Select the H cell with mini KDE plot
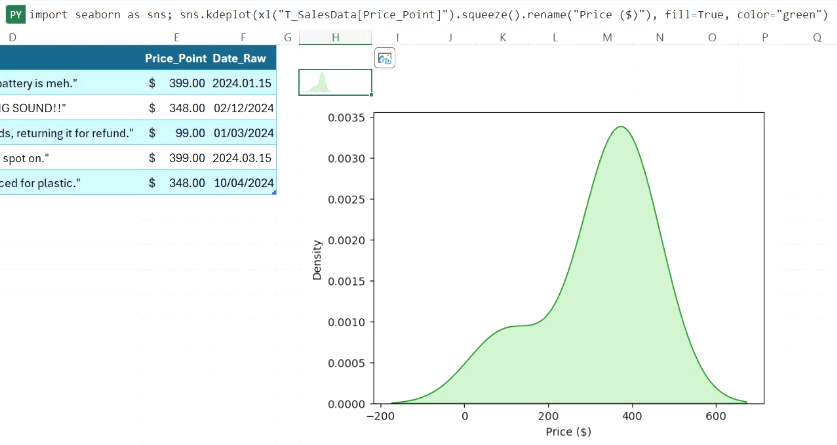Screen dimensions: 837x445 point(335,82)
